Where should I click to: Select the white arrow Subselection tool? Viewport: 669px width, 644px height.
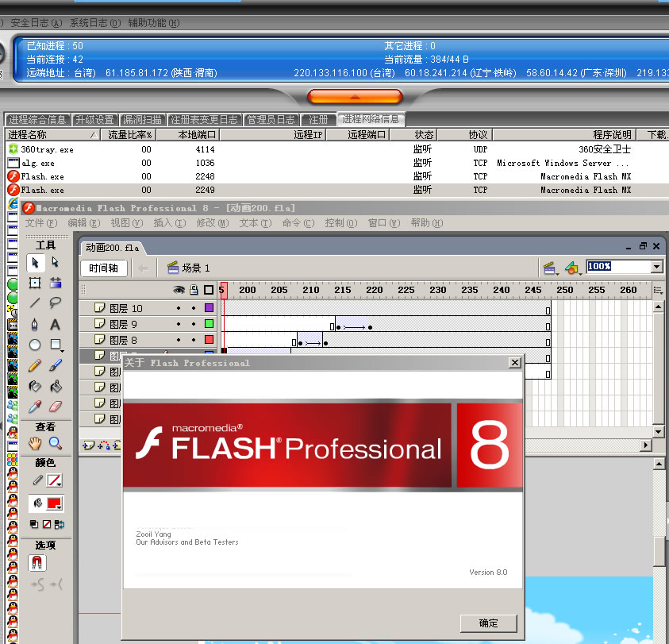(x=56, y=262)
